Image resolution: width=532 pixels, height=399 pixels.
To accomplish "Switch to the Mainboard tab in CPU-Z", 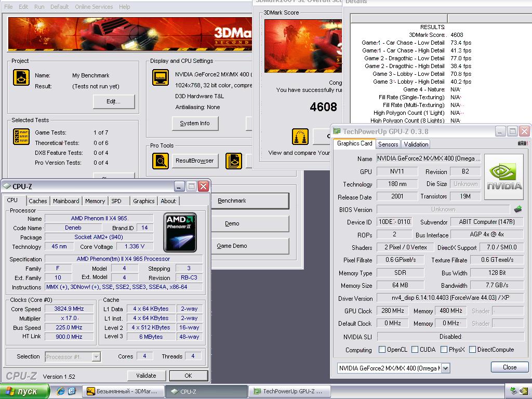I will coord(66,201).
